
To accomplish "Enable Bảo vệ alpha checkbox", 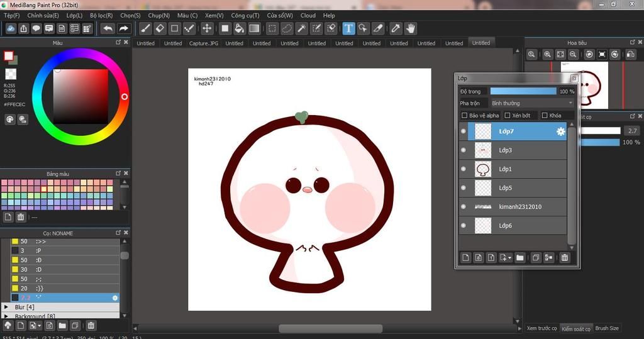I will [x=465, y=116].
